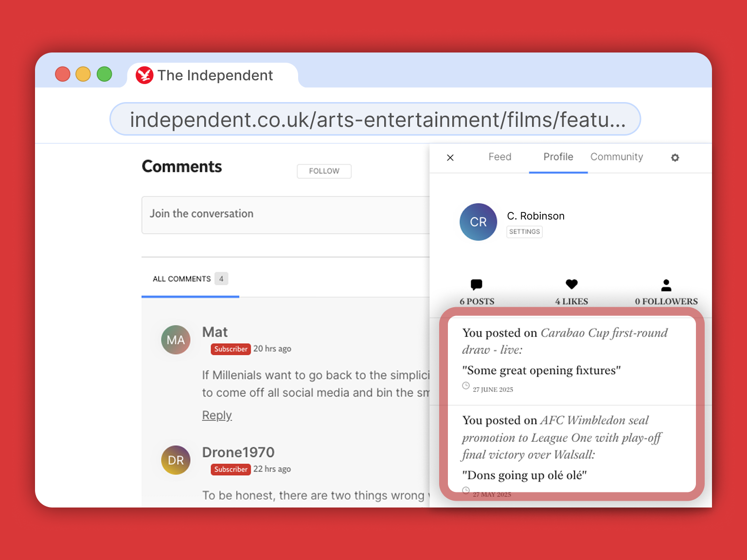Click the 6 POSTS count

pyautogui.click(x=477, y=301)
